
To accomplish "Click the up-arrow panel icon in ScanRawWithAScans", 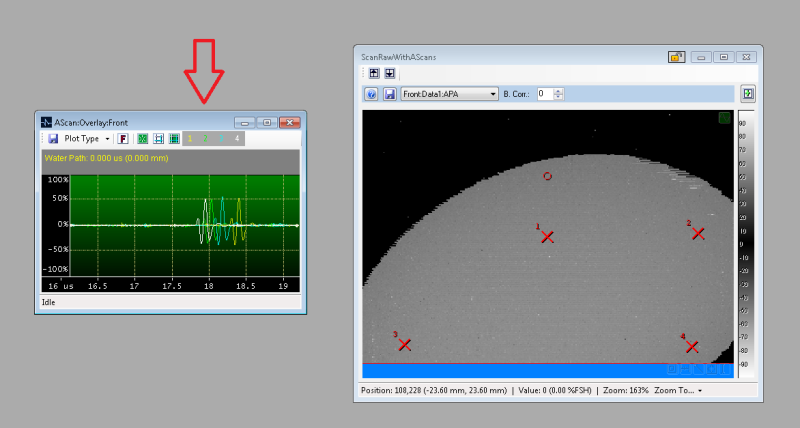I will (374, 73).
